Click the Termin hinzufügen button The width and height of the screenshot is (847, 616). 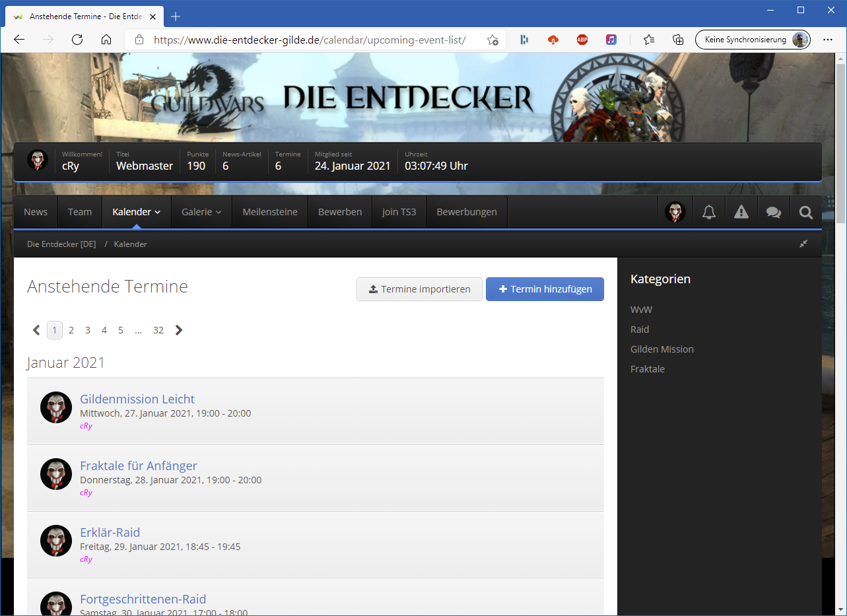pyautogui.click(x=545, y=289)
